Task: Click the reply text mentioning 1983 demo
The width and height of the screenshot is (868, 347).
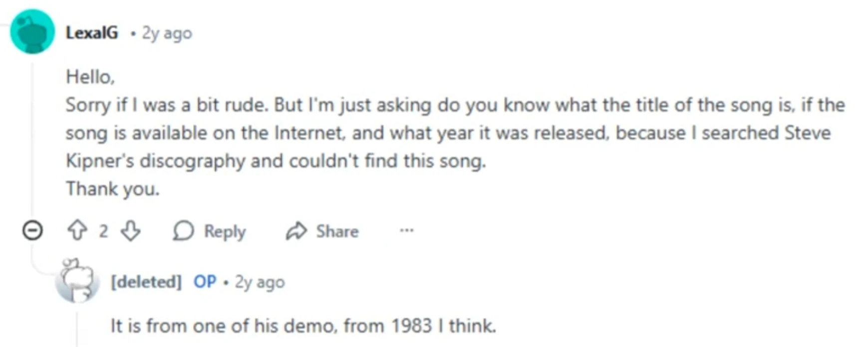Action: [x=303, y=326]
